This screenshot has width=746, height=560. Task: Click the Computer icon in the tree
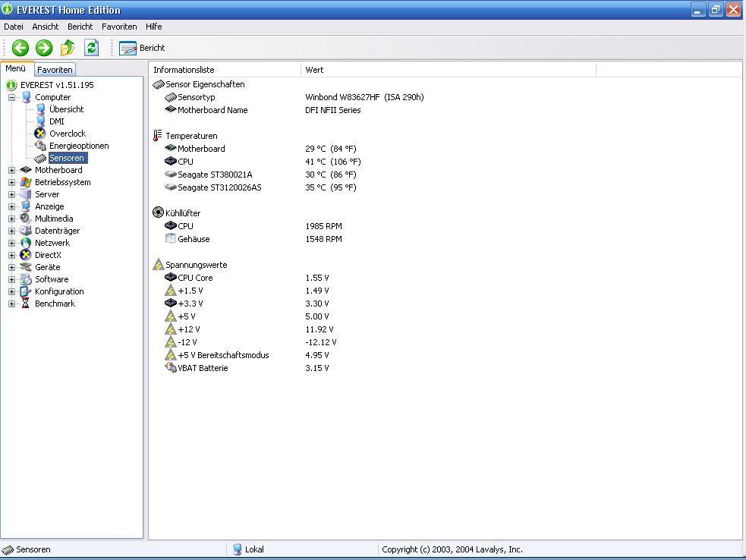coord(26,97)
